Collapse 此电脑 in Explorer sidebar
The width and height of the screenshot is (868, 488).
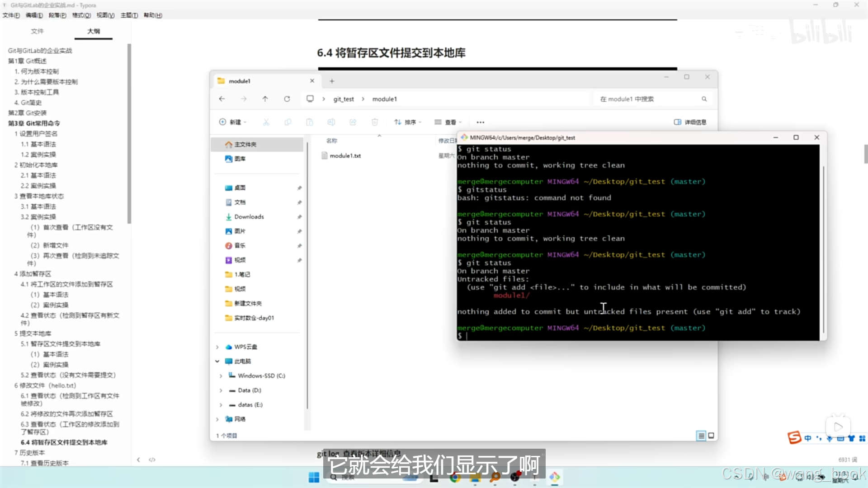217,361
